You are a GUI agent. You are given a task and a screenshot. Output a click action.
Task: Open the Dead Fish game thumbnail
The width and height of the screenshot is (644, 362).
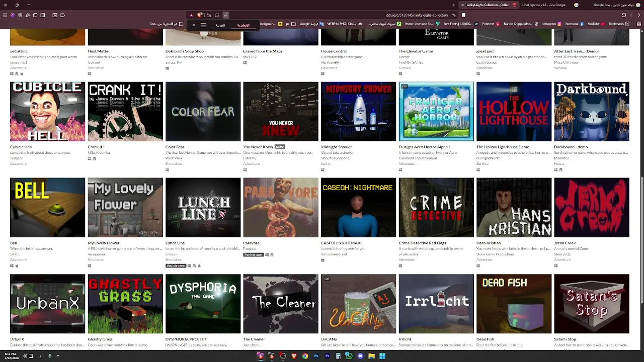coord(514,304)
